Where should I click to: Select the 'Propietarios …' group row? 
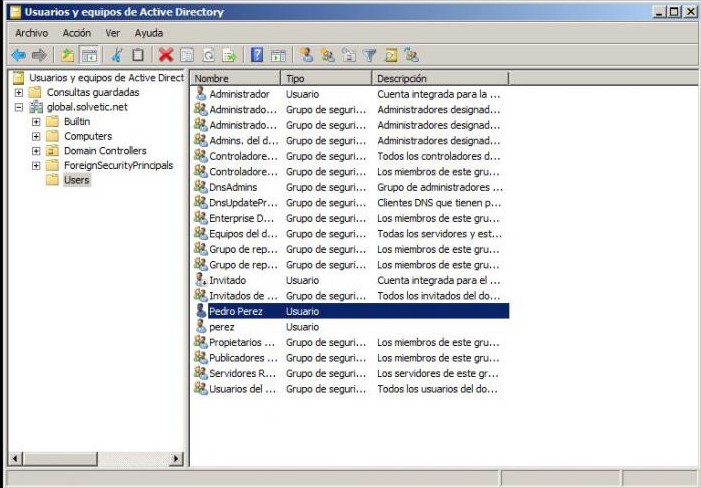(x=351, y=342)
